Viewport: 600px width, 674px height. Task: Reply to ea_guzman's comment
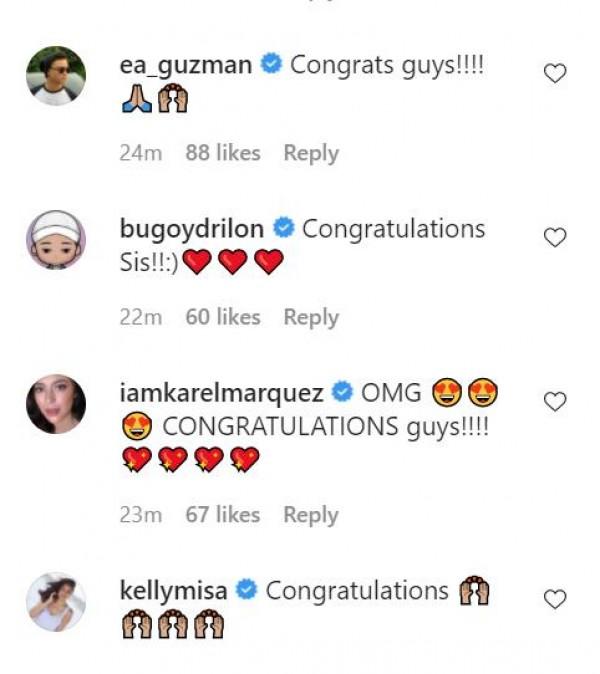pos(311,153)
